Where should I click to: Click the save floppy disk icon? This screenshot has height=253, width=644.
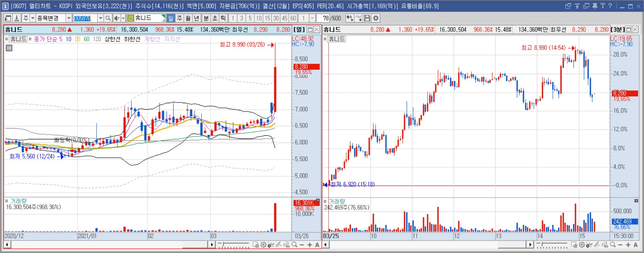pyautogui.click(x=367, y=18)
